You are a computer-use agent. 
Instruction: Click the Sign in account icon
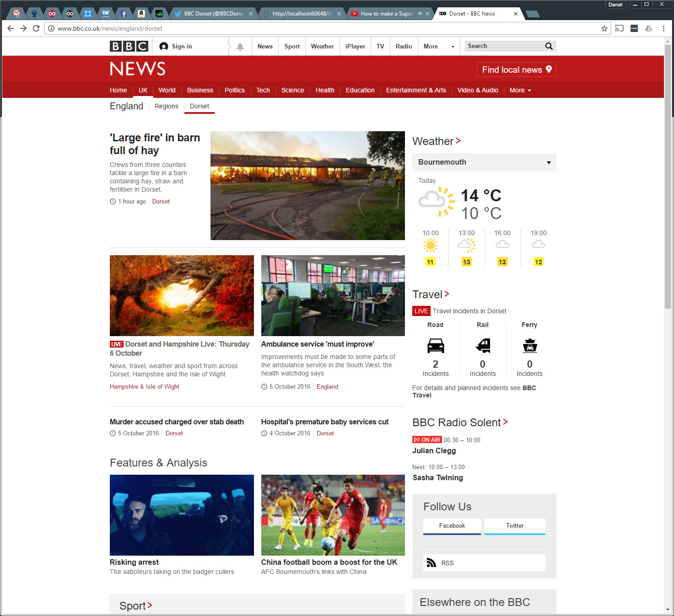pyautogui.click(x=164, y=46)
